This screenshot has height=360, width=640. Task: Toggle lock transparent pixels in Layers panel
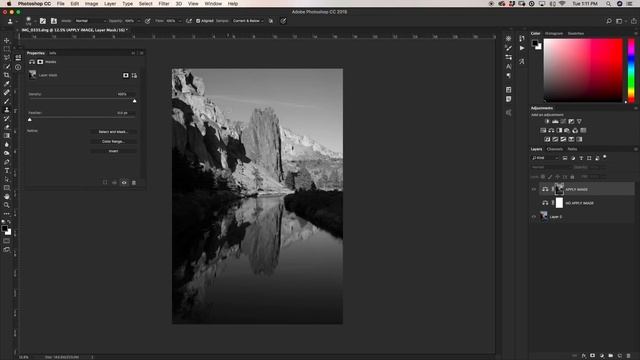point(543,177)
